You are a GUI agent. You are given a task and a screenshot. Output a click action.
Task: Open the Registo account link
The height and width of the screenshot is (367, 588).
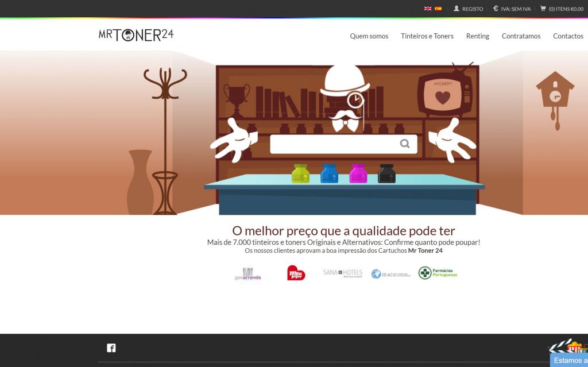(x=469, y=9)
